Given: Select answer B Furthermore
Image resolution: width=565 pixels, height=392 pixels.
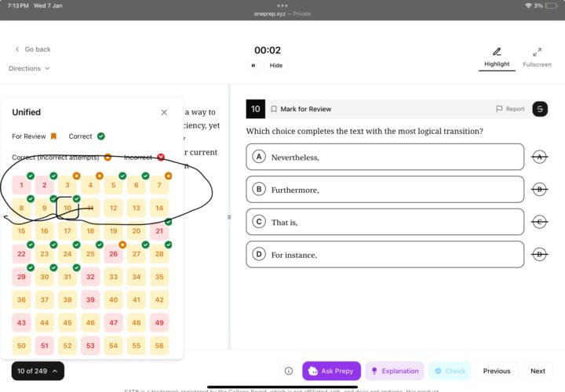Looking at the screenshot, I should click(x=385, y=189).
